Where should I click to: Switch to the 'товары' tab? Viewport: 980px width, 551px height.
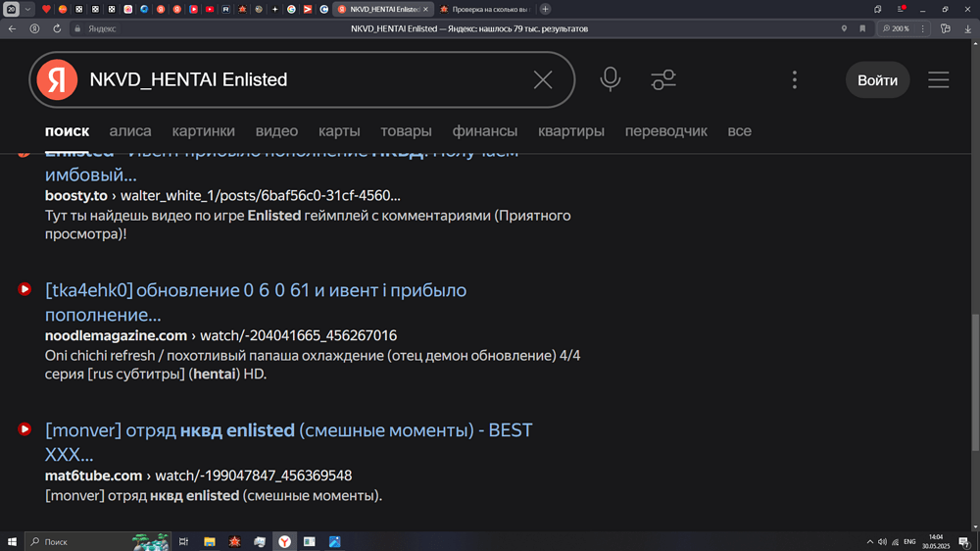tap(407, 131)
